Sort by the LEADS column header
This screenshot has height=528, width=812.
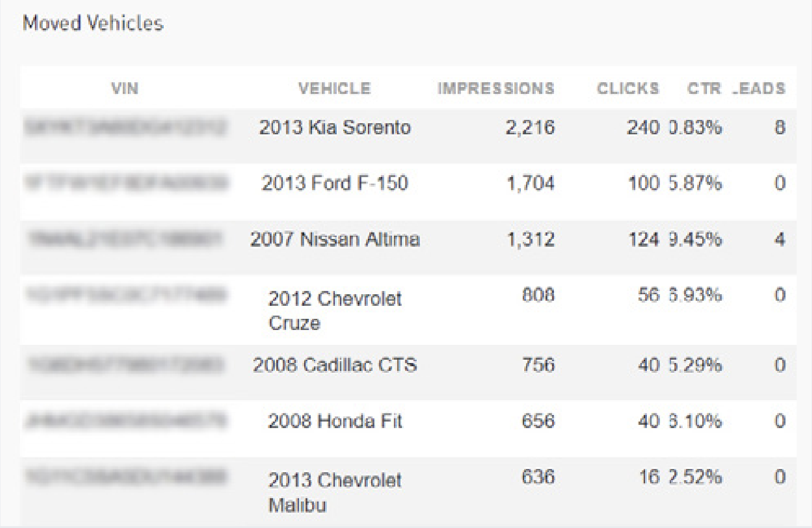point(759,88)
